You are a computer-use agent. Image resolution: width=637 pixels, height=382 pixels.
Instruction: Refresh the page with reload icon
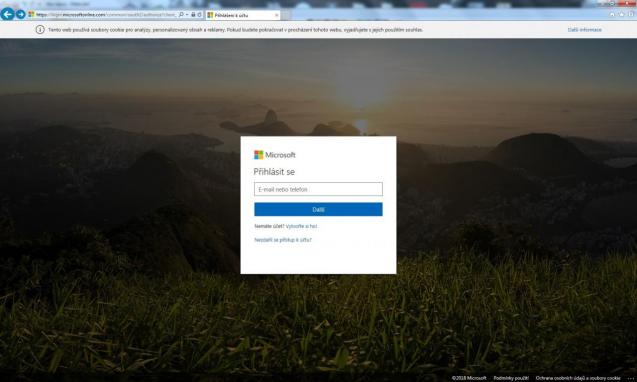pyautogui.click(x=199, y=15)
